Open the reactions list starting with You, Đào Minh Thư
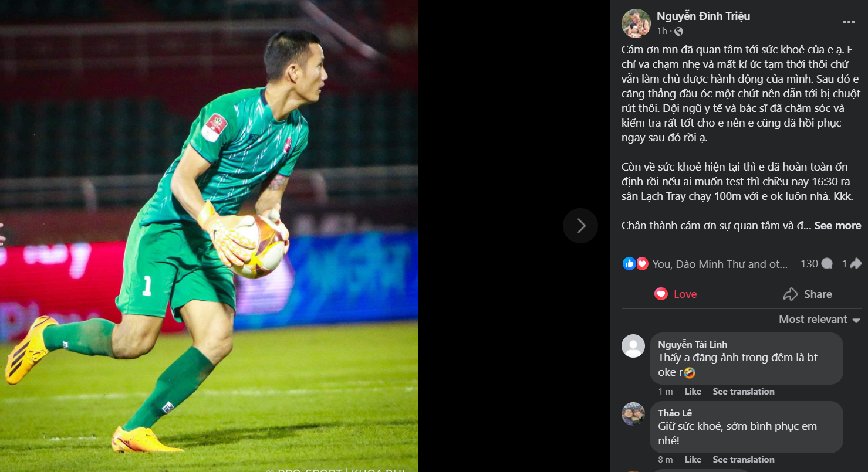Image resolution: width=868 pixels, height=472 pixels. click(x=720, y=264)
